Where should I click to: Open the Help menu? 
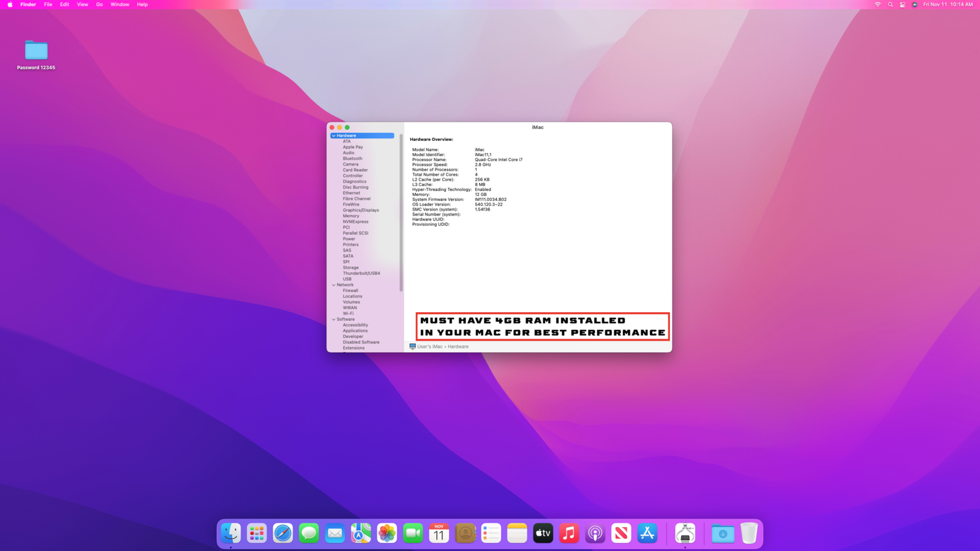142,4
